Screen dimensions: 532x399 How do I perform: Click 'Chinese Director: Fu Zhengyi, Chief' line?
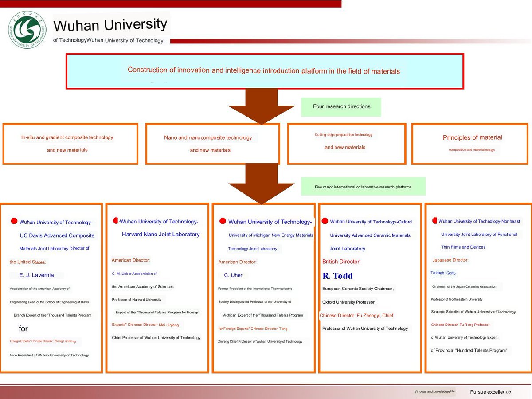pyautogui.click(x=356, y=316)
